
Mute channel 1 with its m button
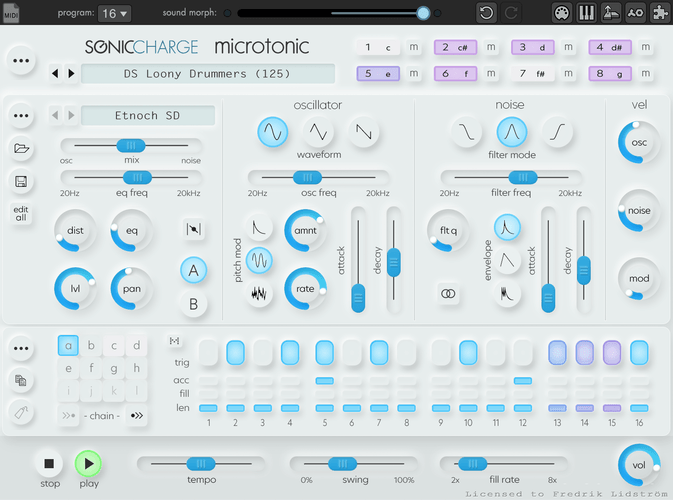[414, 47]
